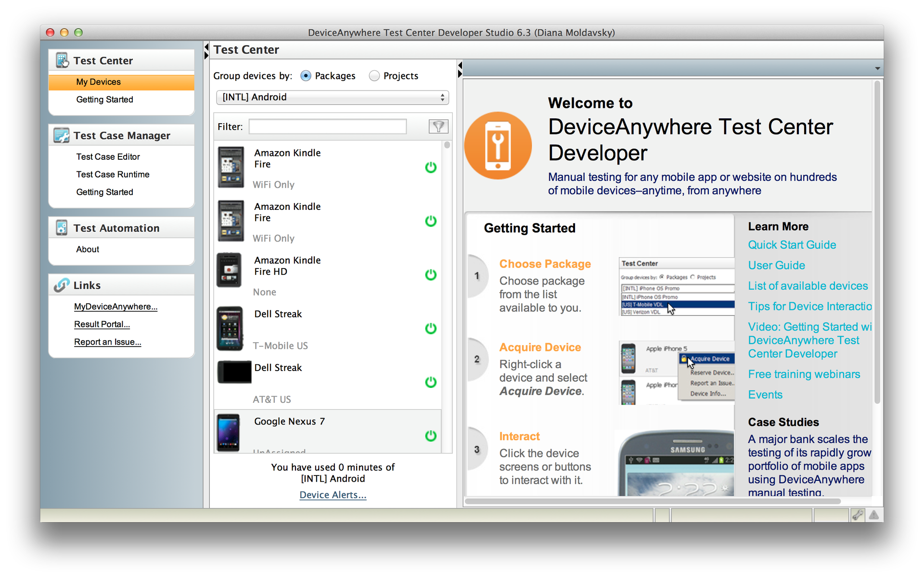Click power icon for Dell Streak AT&T US
Screen dimensions: 924x578
tap(431, 382)
